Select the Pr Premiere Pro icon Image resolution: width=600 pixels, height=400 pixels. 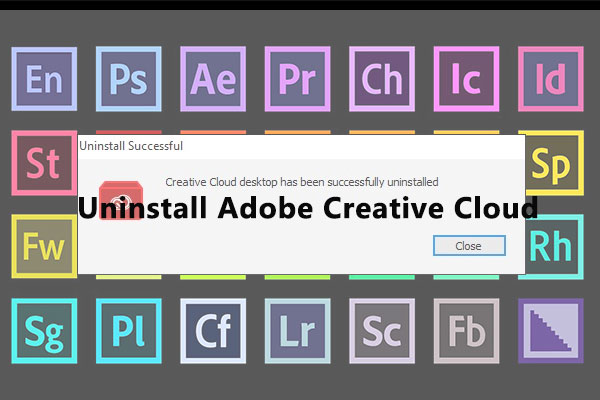click(298, 79)
